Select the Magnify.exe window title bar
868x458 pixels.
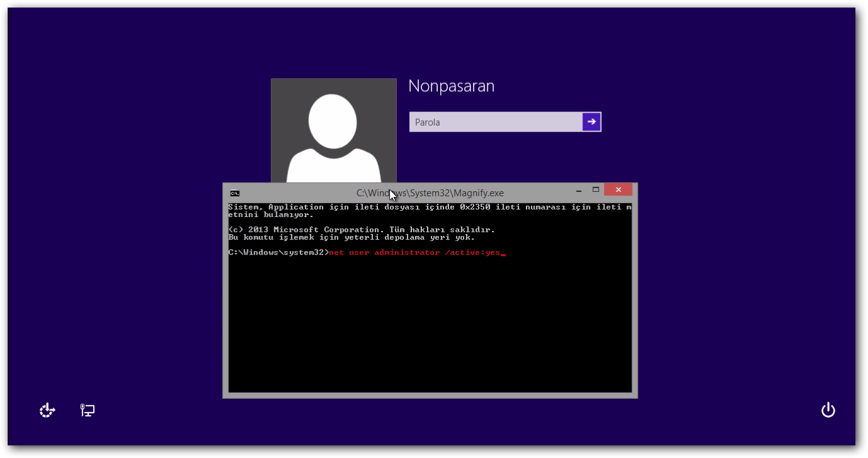(430, 193)
